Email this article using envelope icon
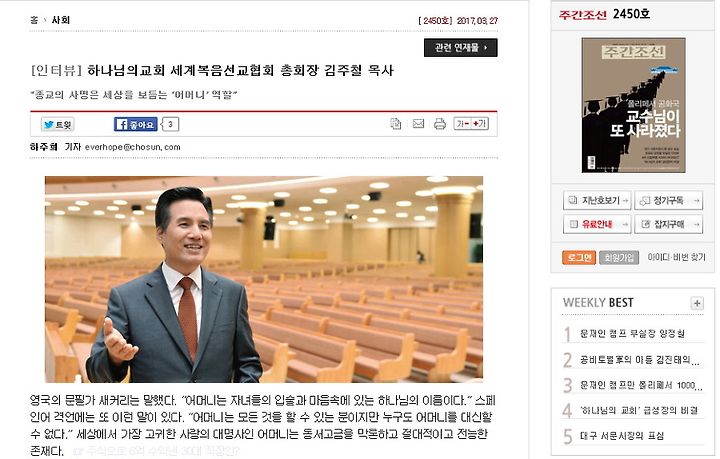 click(x=418, y=123)
